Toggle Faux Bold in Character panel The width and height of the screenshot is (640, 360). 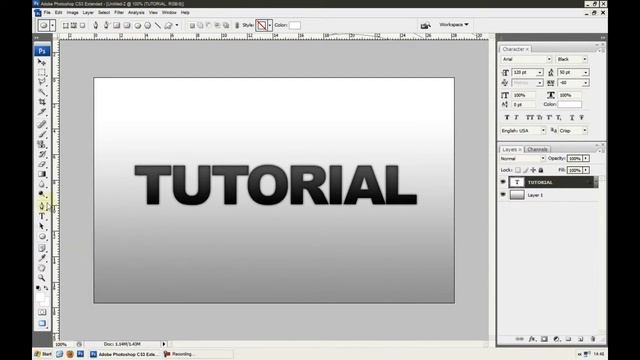tap(507, 118)
